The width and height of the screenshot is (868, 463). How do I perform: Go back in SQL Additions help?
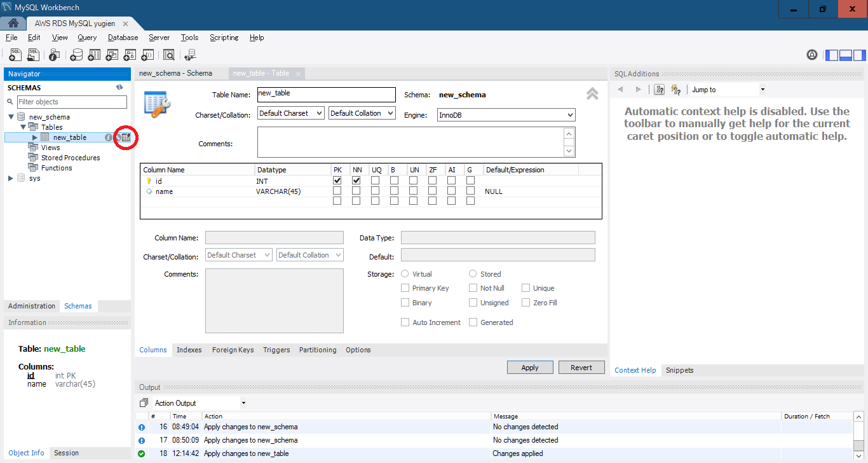pos(621,90)
